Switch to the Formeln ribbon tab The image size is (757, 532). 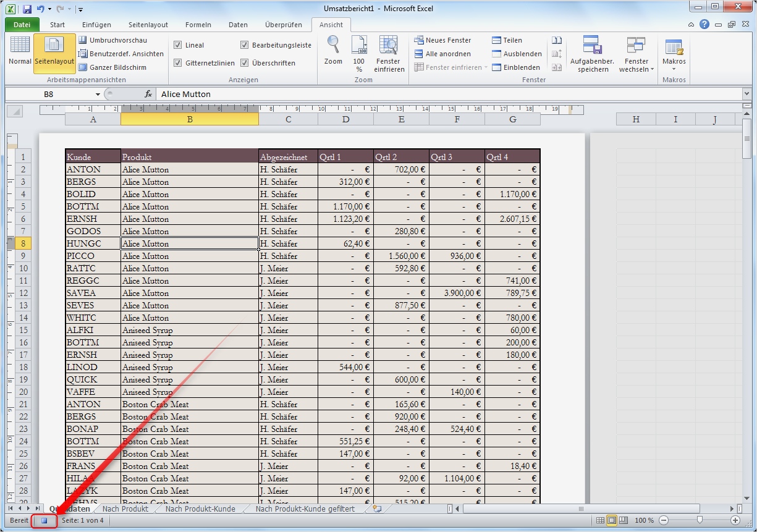(198, 25)
